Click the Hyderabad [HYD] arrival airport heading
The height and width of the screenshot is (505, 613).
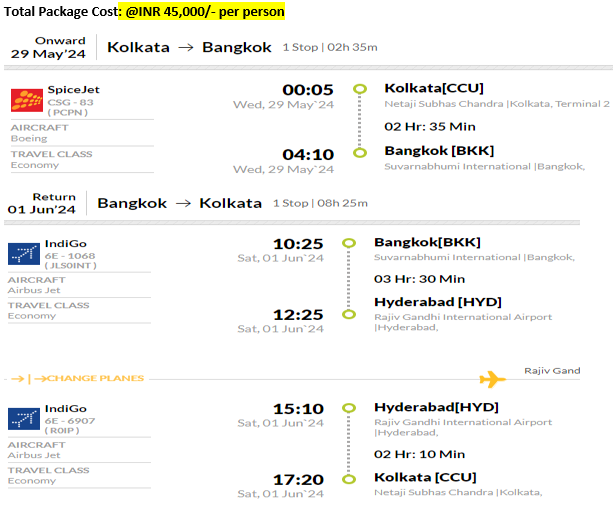click(438, 302)
